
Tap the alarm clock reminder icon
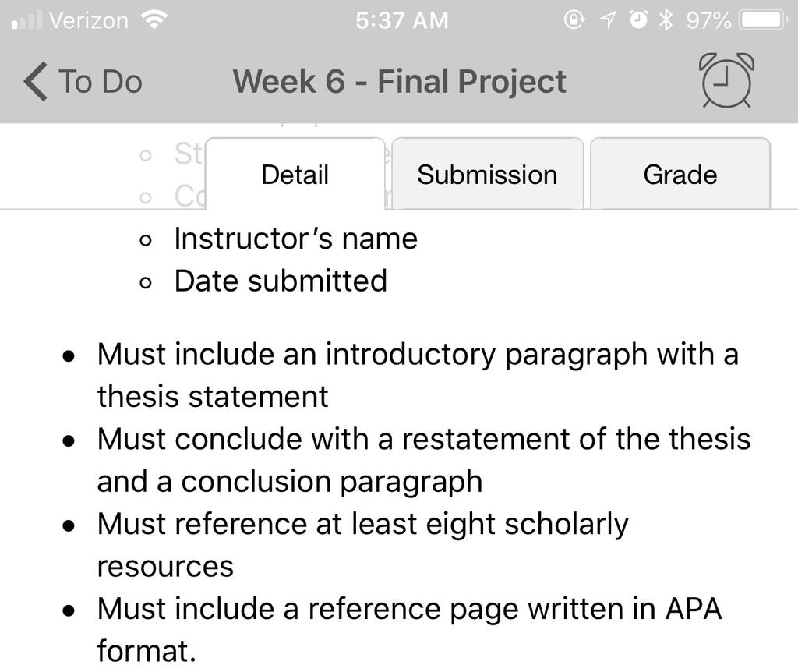pos(726,80)
